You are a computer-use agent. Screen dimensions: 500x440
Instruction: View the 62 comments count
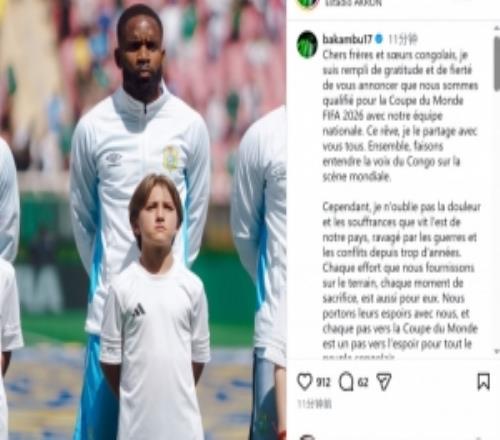tap(363, 382)
